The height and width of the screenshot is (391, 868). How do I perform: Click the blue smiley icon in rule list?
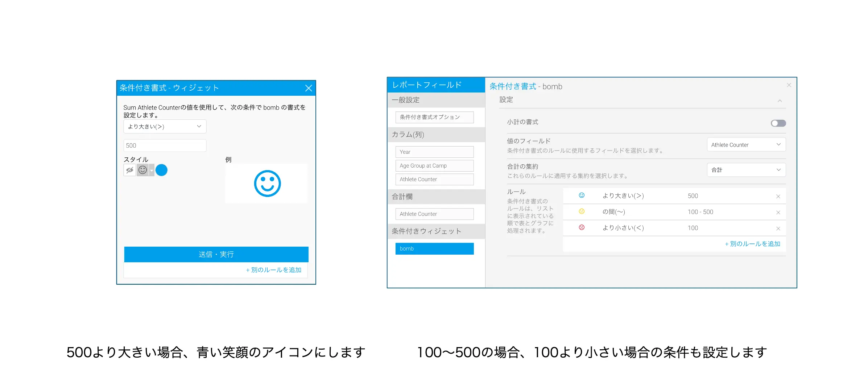pyautogui.click(x=582, y=195)
